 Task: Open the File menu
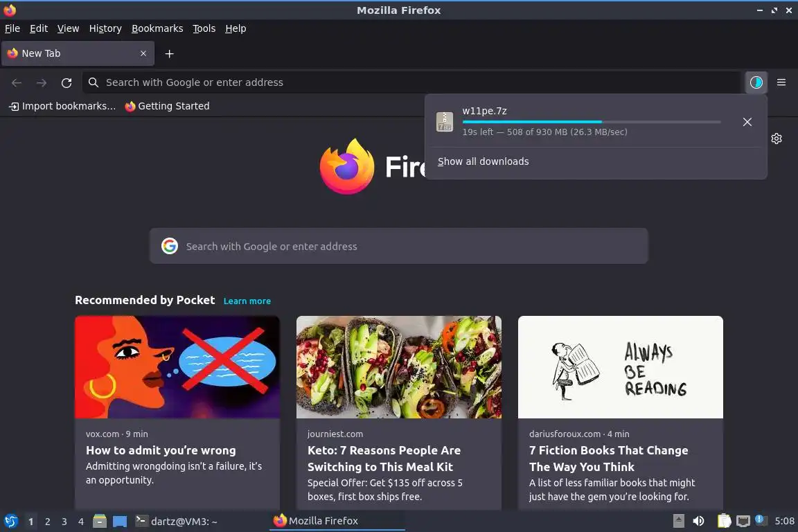point(12,28)
